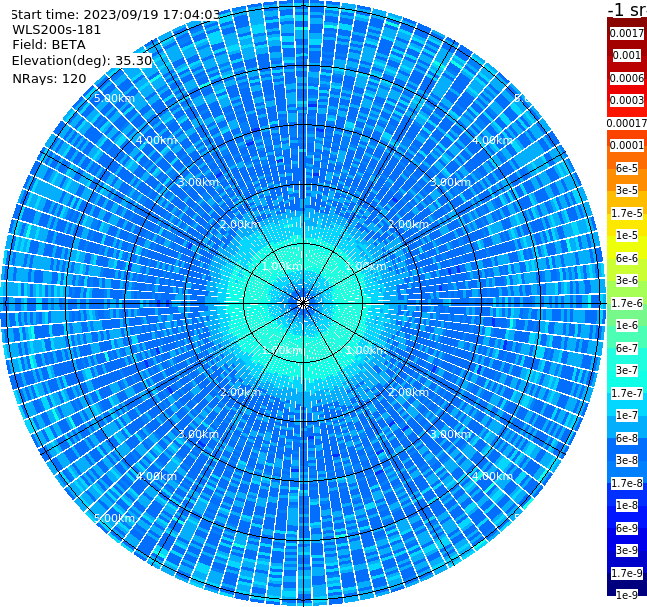Click the '1e-9' colorbar value
Image resolution: width=647 pixels, height=607 pixels.
pyautogui.click(x=627, y=595)
